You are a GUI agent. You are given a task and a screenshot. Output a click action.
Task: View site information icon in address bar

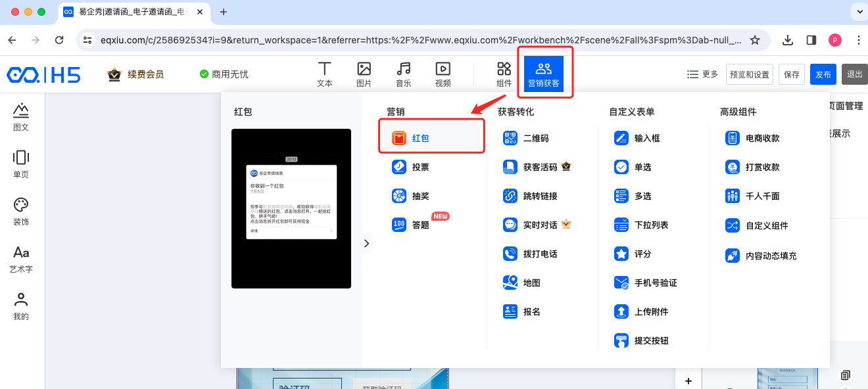[x=88, y=40]
